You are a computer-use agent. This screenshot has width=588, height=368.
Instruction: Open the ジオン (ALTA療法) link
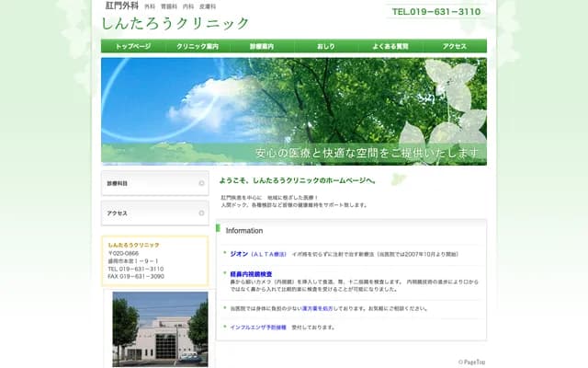pyautogui.click(x=257, y=252)
